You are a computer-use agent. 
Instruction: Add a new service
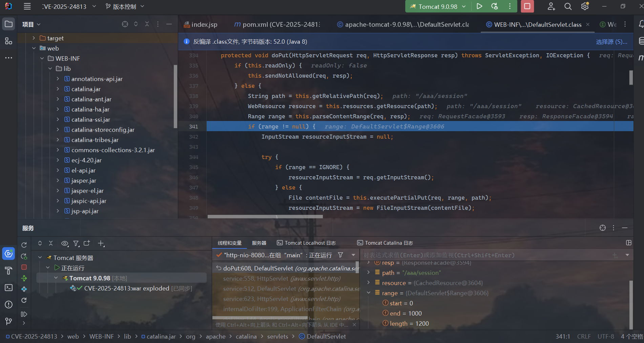[101, 243]
